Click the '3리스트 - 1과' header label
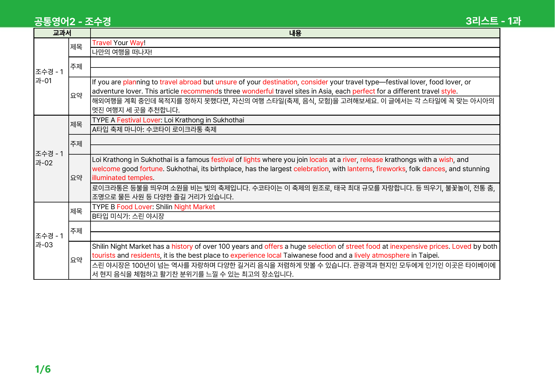 coord(493,21)
